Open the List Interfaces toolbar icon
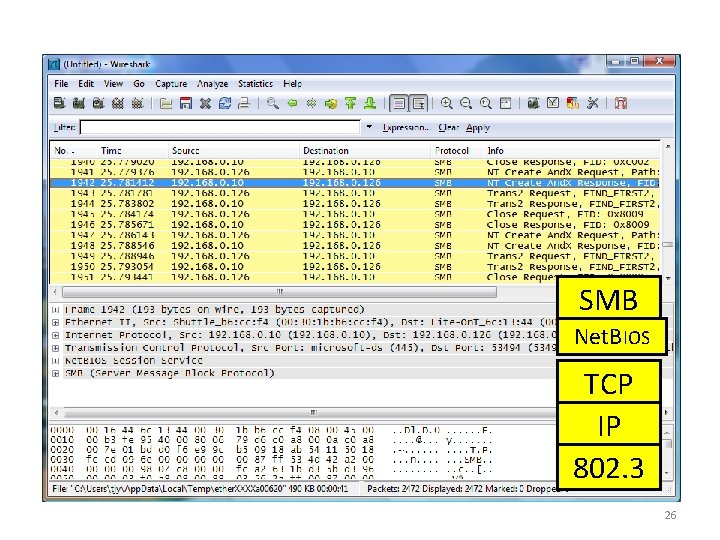 (x=60, y=103)
